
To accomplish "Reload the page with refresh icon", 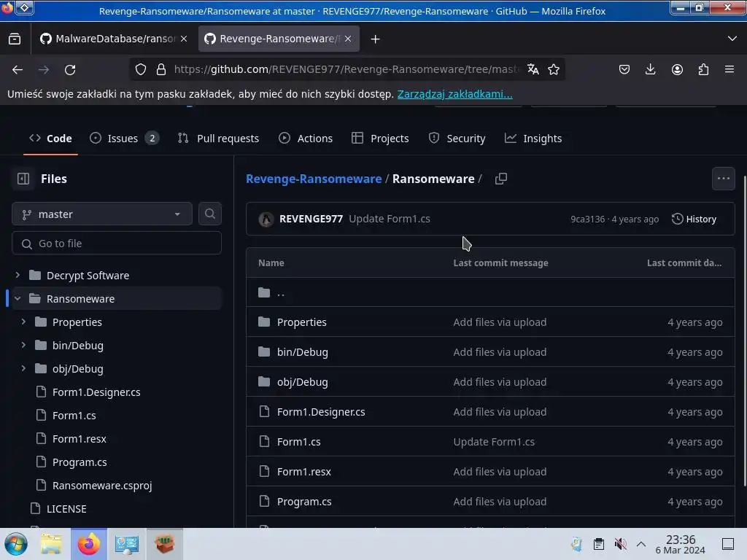I will click(x=70, y=69).
